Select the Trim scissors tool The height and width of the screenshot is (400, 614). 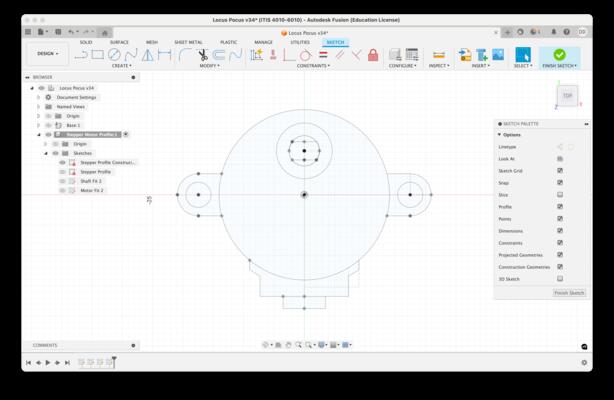point(203,55)
